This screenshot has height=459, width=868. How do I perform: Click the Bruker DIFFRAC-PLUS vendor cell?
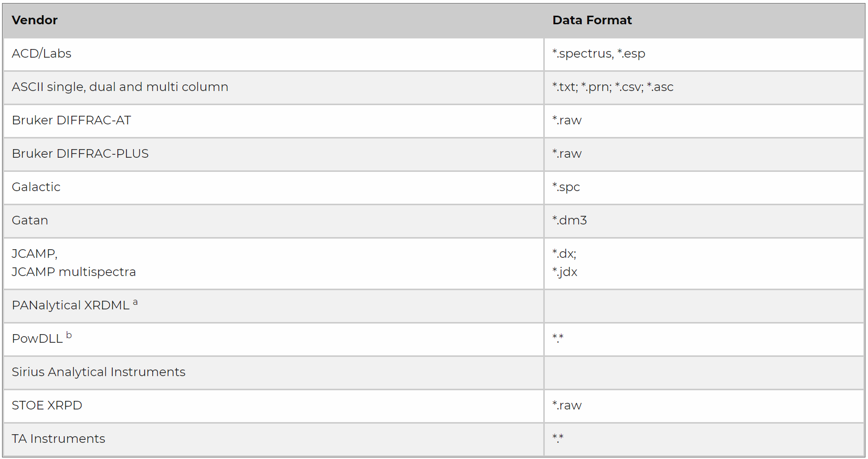[80, 154]
